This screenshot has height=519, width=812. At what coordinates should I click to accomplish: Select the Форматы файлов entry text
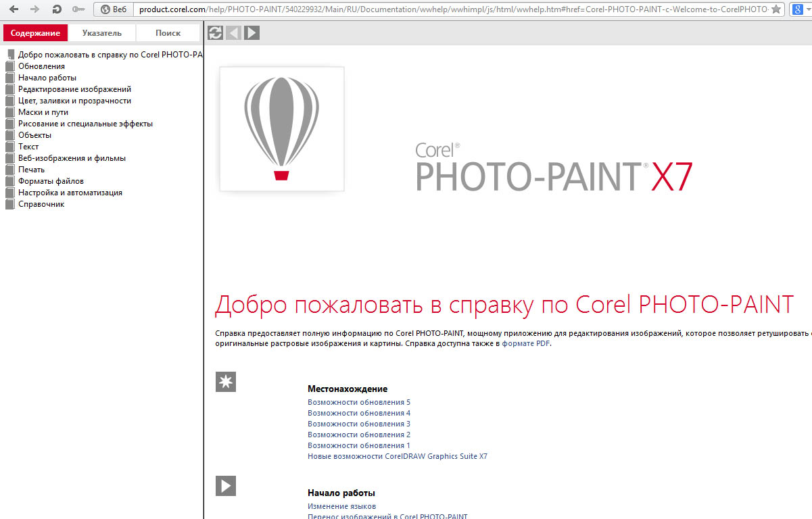point(51,181)
